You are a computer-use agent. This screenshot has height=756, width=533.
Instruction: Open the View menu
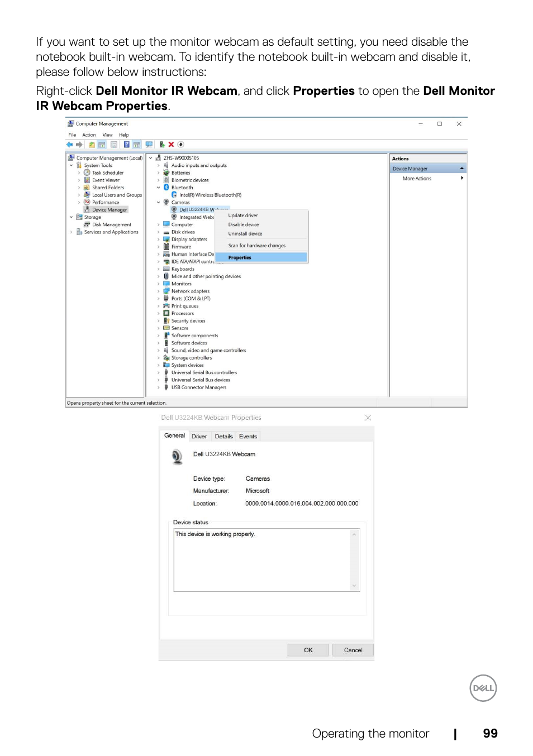[107, 135]
